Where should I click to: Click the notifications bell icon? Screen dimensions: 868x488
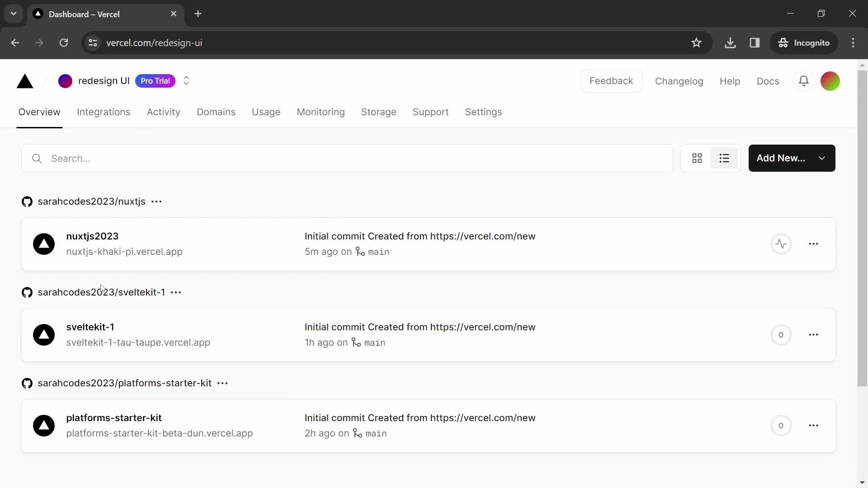coord(804,80)
